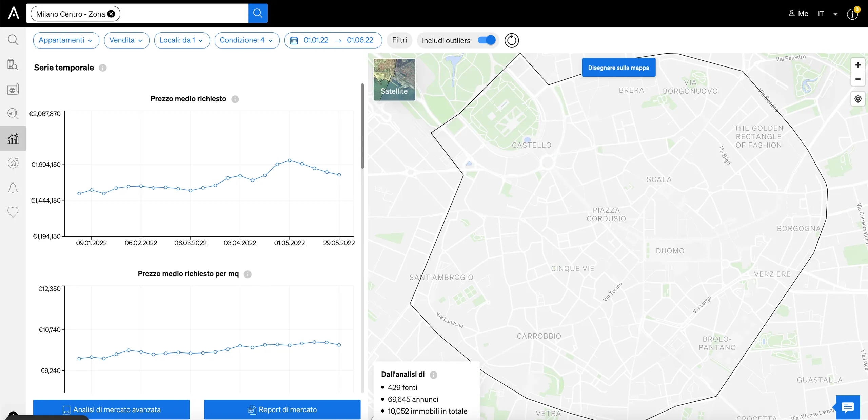Click the blue search magnifier button

(x=258, y=14)
